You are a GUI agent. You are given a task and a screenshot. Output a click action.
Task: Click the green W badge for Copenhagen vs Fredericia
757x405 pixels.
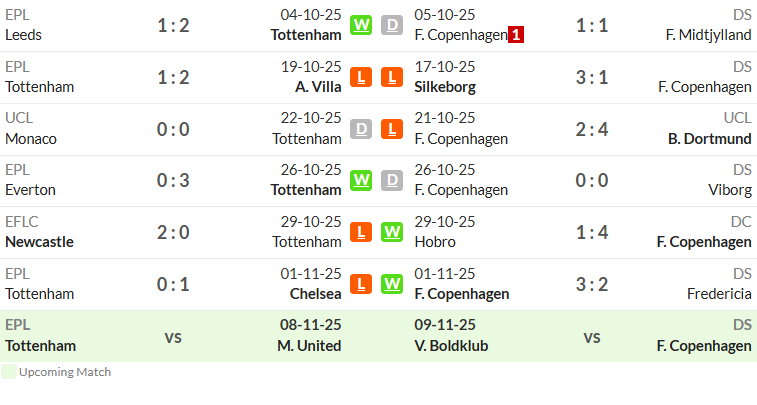coord(392,284)
